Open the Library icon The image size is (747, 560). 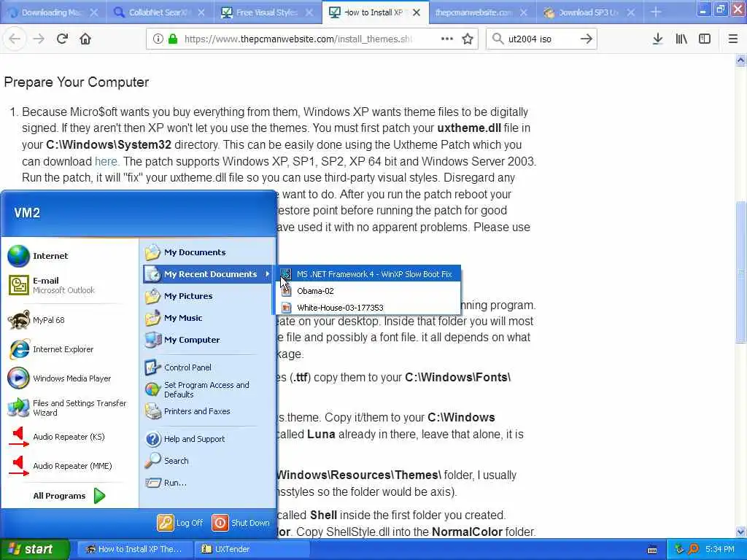point(681,39)
